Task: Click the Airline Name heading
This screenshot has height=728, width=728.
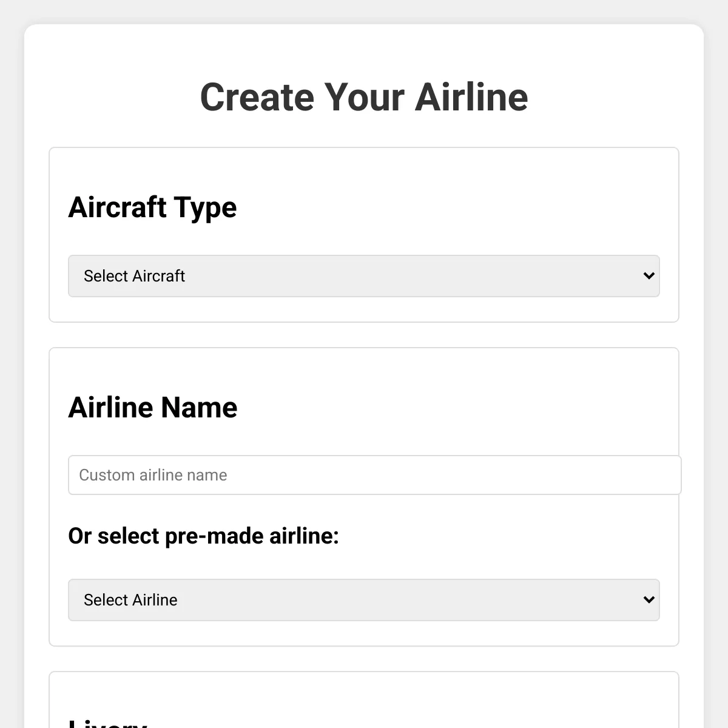Action: pos(153,407)
